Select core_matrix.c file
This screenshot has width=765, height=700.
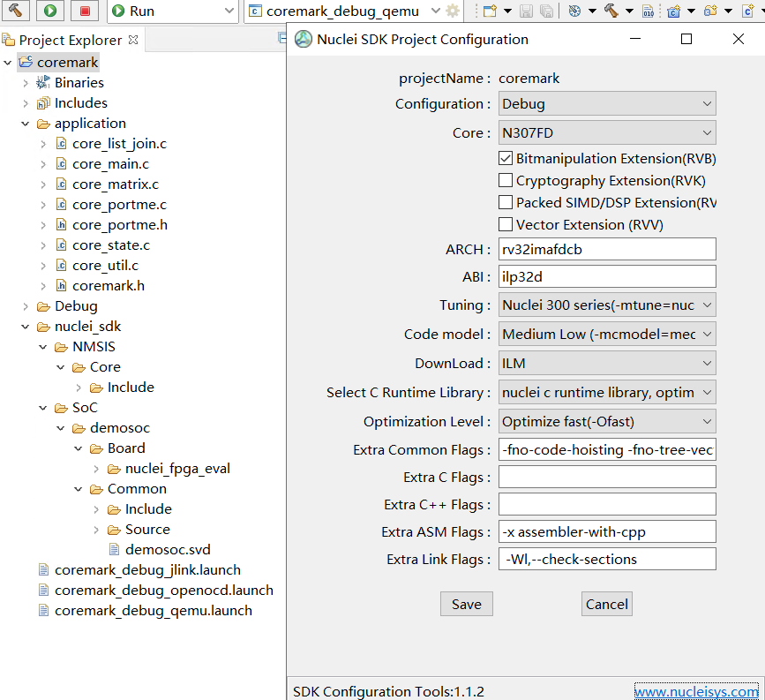pos(115,184)
